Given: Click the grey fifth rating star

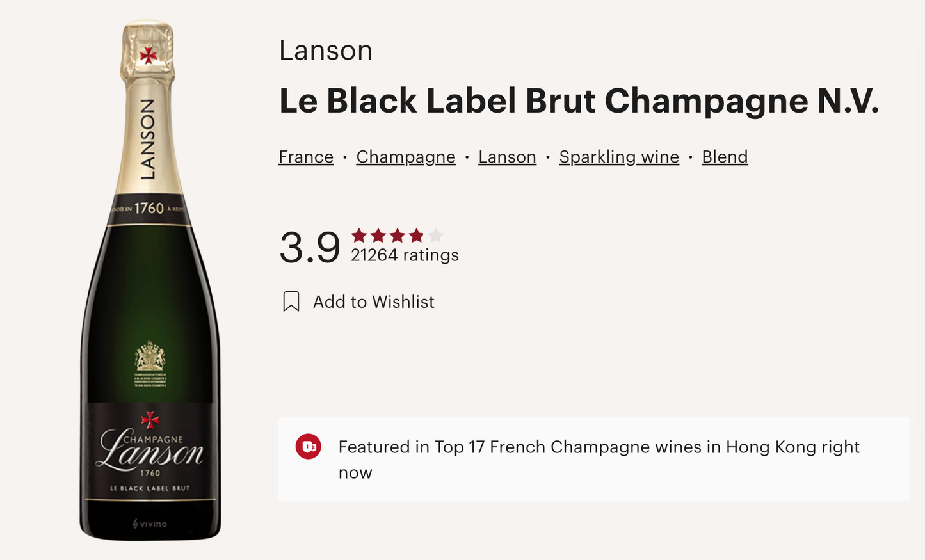Looking at the screenshot, I should (x=436, y=236).
